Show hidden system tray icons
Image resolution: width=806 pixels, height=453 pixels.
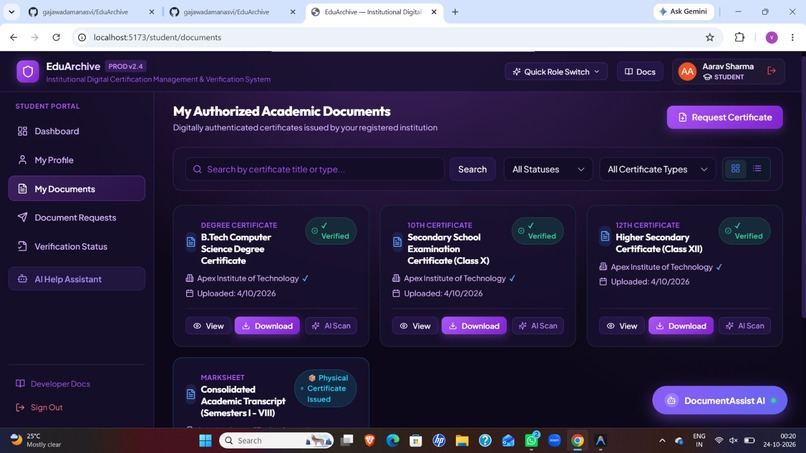point(662,440)
